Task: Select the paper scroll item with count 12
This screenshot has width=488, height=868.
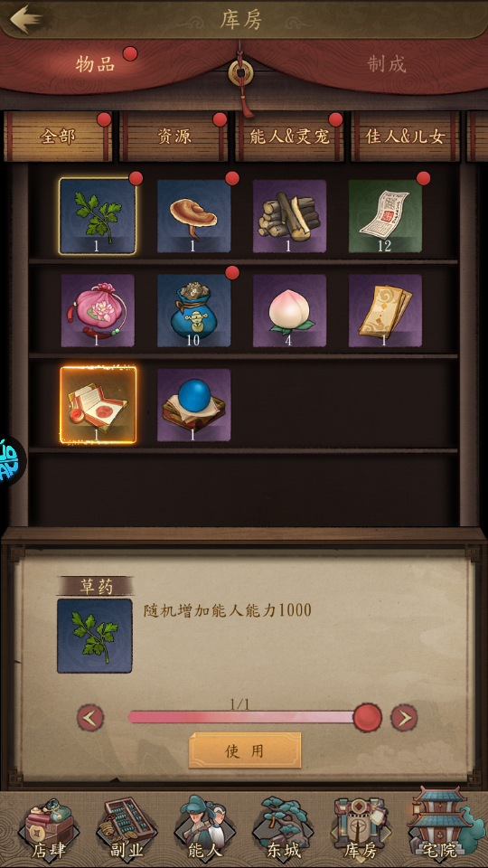Action: 385,216
